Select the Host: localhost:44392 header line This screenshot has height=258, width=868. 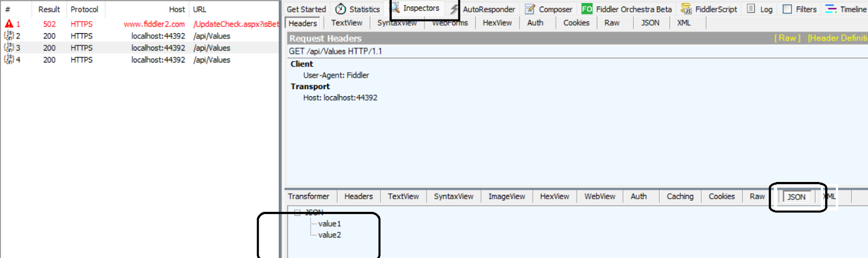tap(340, 98)
